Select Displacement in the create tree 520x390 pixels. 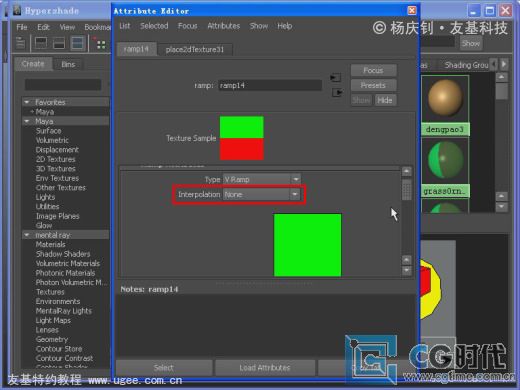[57, 150]
